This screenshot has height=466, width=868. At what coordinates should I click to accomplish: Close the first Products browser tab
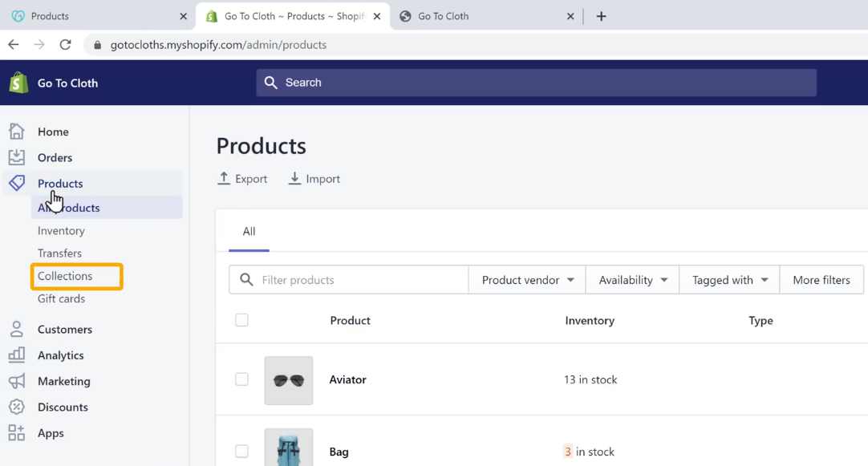(x=183, y=16)
